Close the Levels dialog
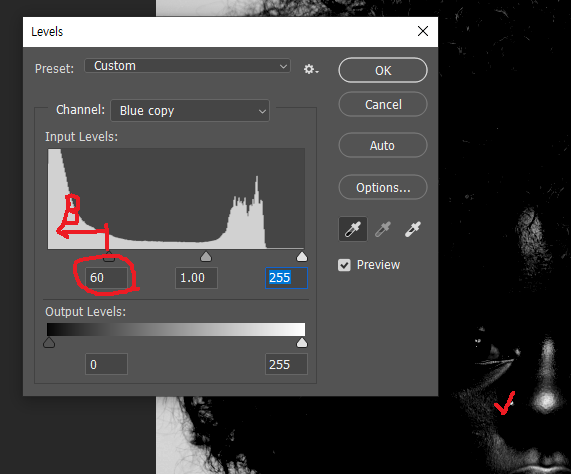The height and width of the screenshot is (474, 571). 423,31
